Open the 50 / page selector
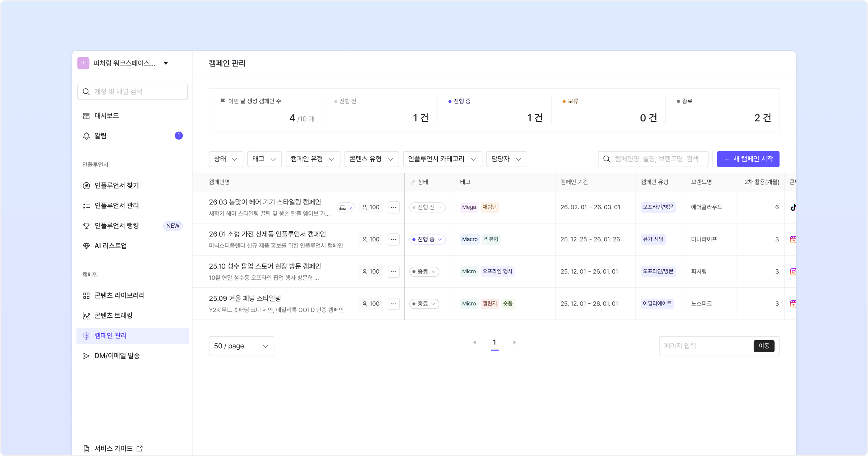The image size is (868, 456). pos(241,346)
